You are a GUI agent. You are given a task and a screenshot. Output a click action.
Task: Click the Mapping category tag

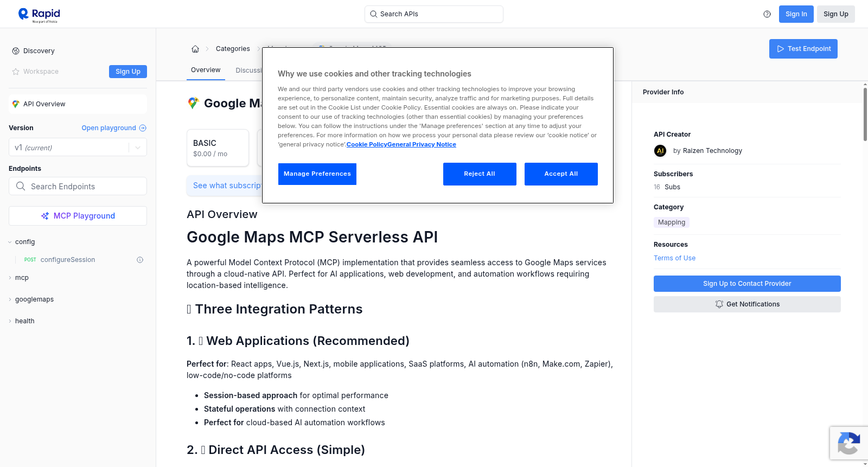(x=672, y=222)
